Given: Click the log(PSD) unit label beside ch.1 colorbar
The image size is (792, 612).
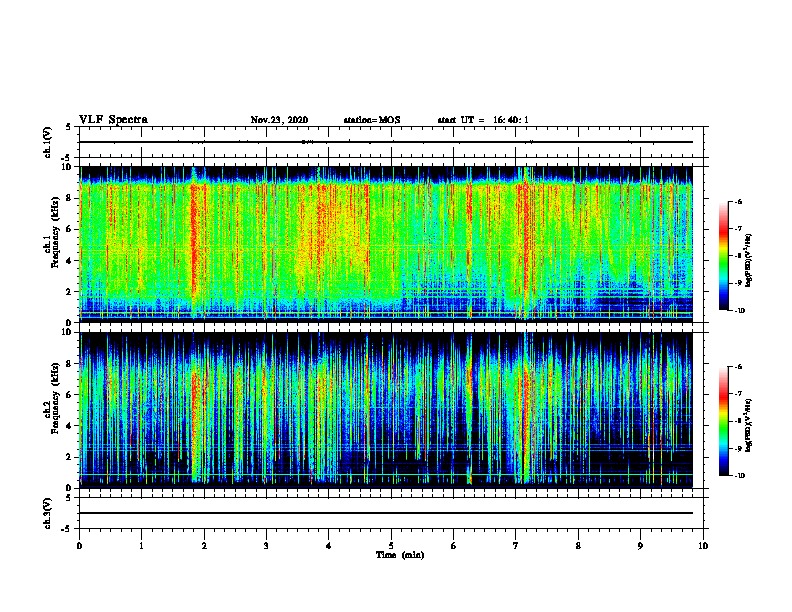Looking at the screenshot, I should coord(749,260).
